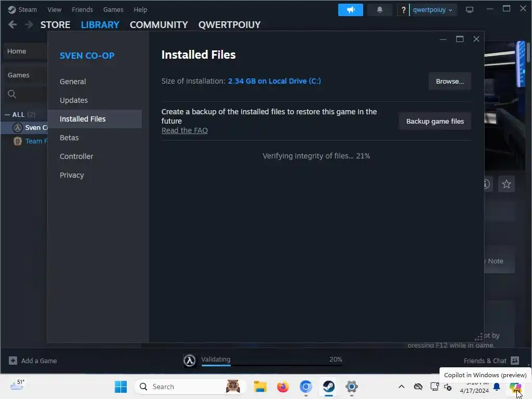Viewport: 532px width, 399px height.
Task: Open the QWERTPOIUY profile tab
Action: point(229,25)
